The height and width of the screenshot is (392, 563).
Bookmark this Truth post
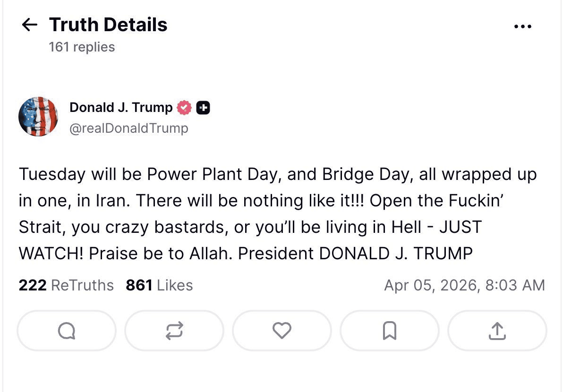389,331
